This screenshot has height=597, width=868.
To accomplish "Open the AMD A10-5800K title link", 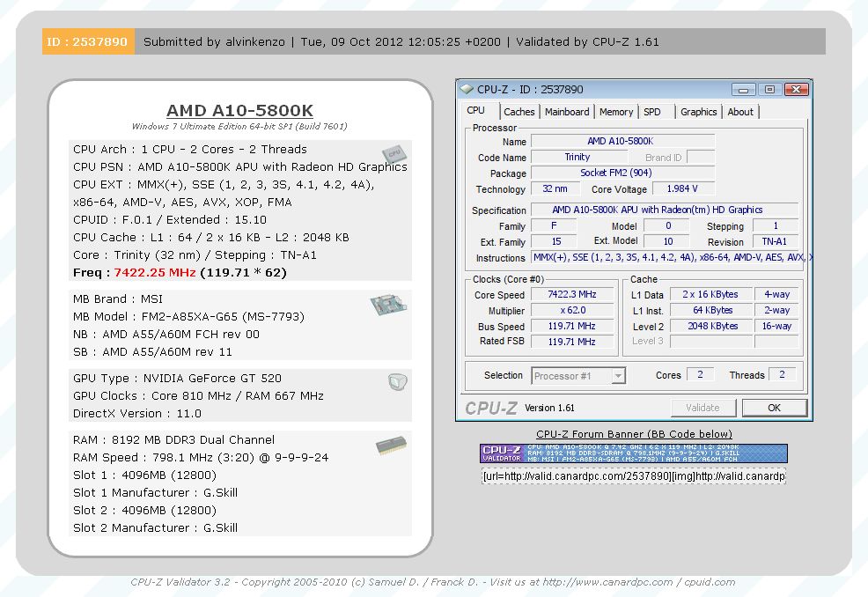I will [239, 110].
